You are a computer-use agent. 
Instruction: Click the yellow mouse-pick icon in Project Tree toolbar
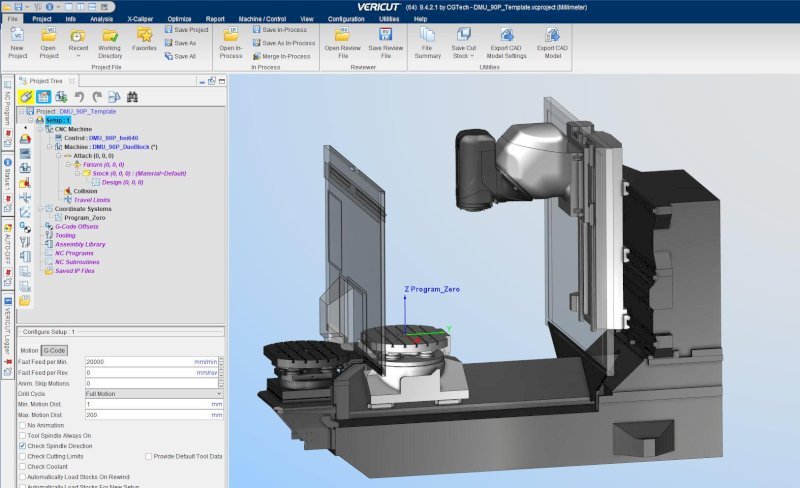point(26,96)
